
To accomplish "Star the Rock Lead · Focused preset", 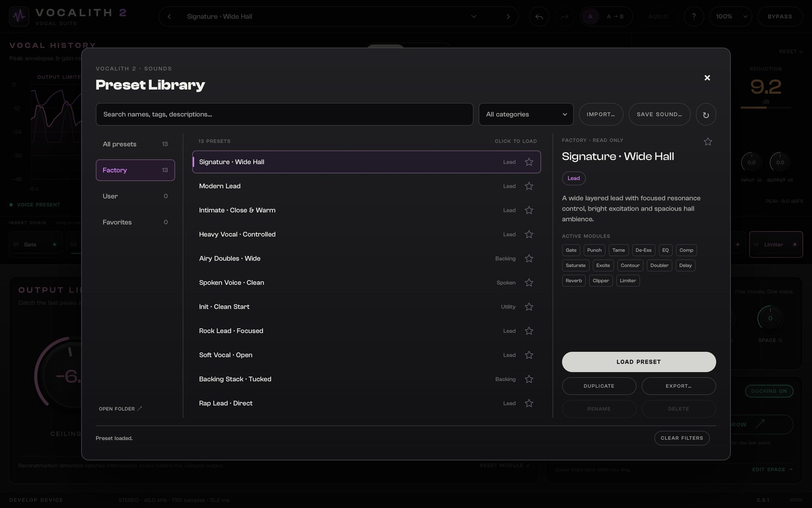I will pyautogui.click(x=529, y=331).
